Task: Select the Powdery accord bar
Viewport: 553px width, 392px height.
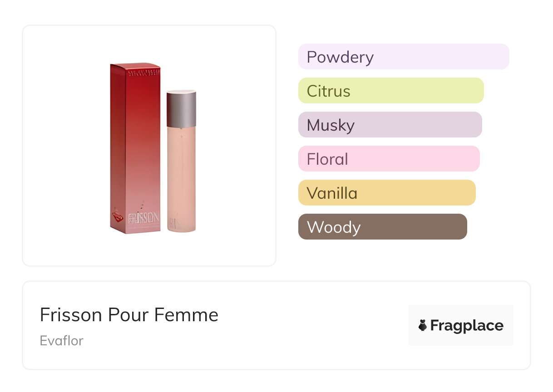Action: 404,57
